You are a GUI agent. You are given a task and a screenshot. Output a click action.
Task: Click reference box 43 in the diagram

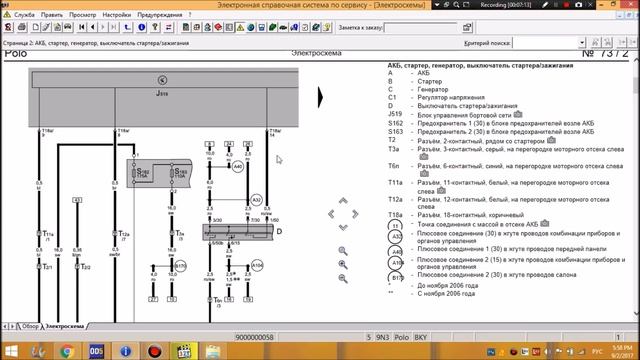[x=77, y=200]
